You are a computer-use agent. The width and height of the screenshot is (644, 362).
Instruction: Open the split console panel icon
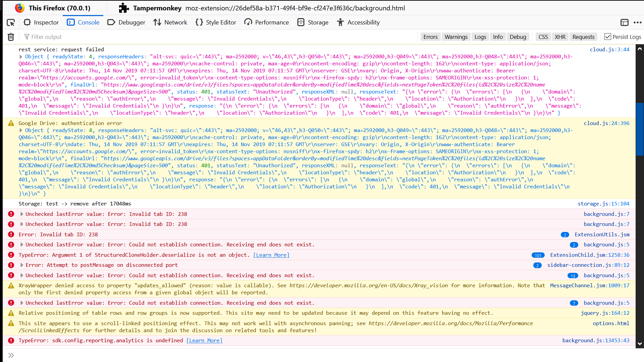[x=625, y=22]
